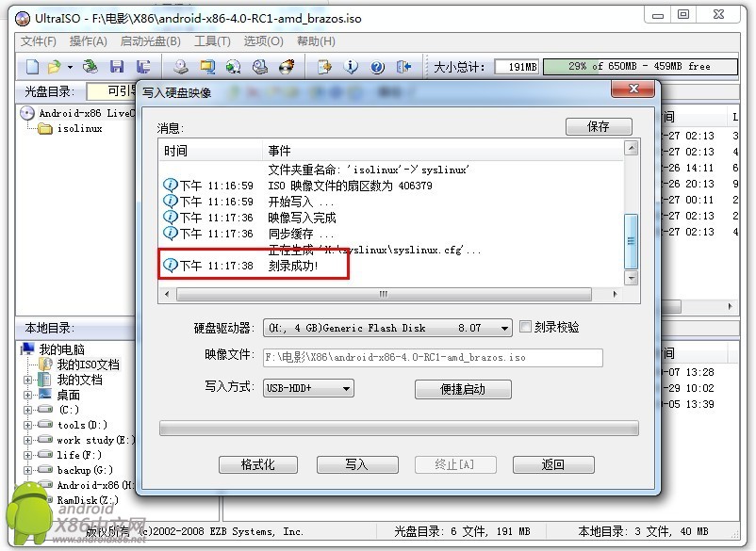Select the RamDisk(Z:) drive
756x551 pixels.
(x=88, y=500)
